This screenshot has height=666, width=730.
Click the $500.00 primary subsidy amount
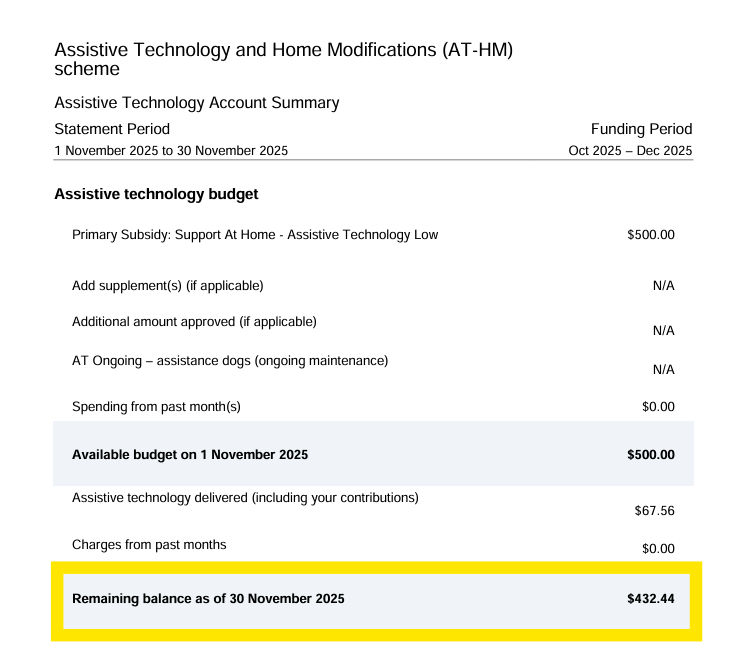(x=650, y=235)
